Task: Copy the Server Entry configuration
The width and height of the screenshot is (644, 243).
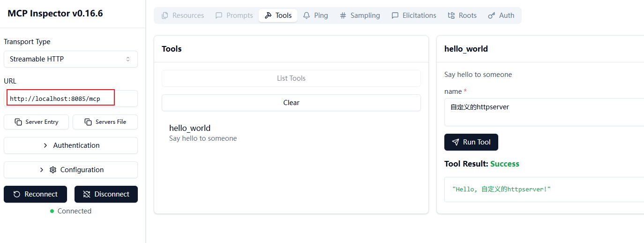Action: click(x=36, y=122)
